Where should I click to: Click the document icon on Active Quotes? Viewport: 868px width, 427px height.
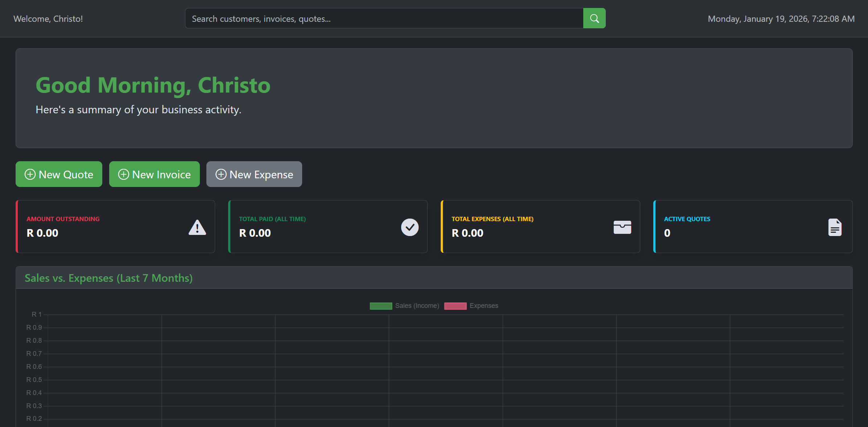(x=835, y=228)
